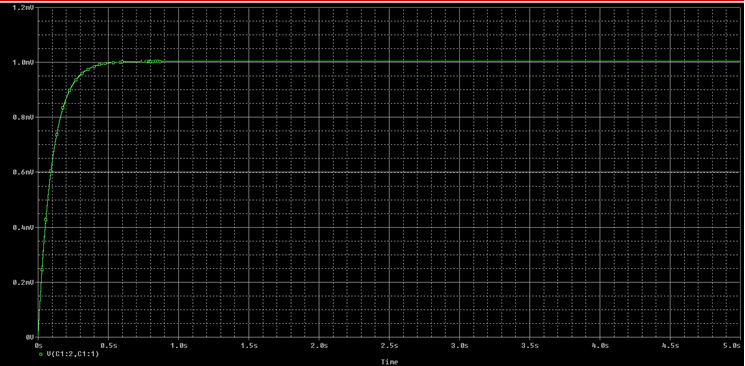Click the 0s x-axis origin label
Screen dimensions: 745x366
coord(38,346)
